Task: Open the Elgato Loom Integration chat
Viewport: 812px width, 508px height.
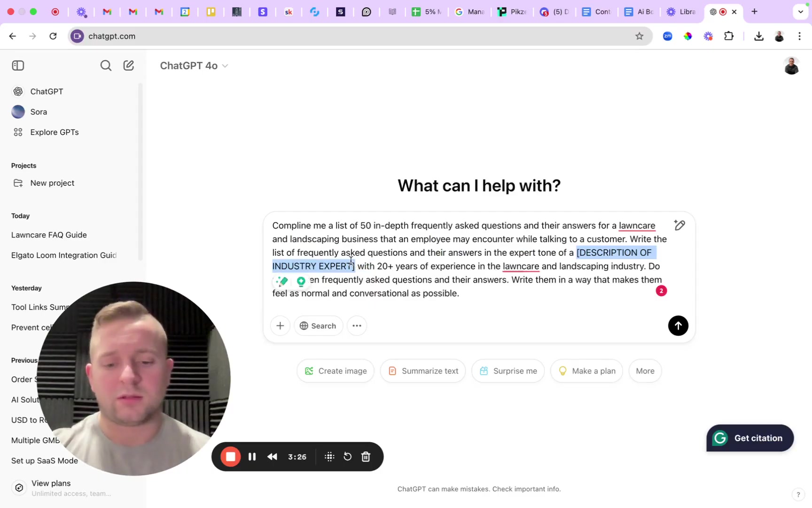Action: pyautogui.click(x=64, y=255)
